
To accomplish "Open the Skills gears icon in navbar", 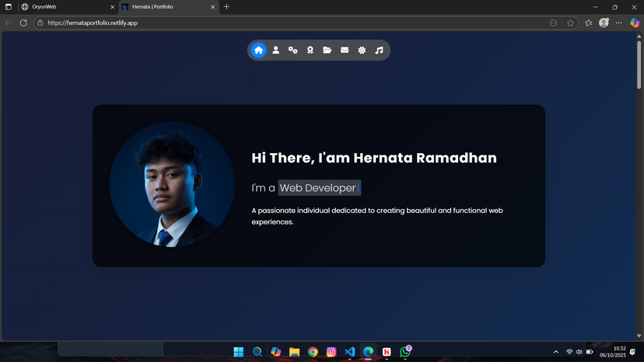I will tap(293, 50).
